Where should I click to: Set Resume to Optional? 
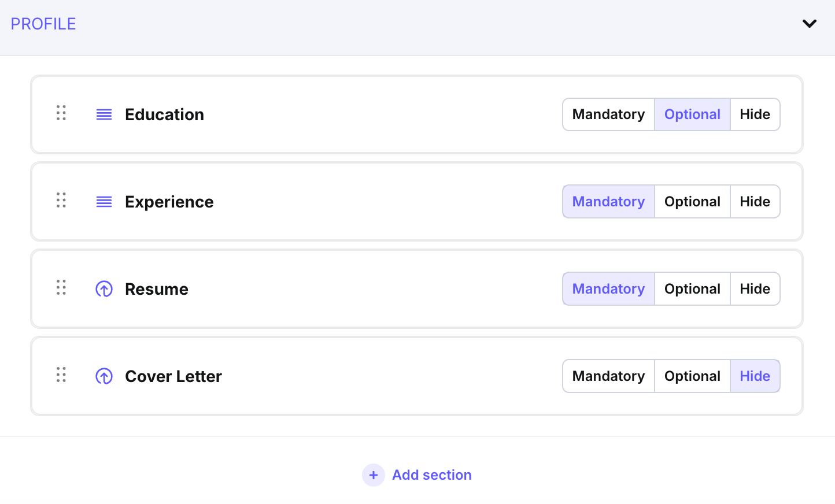(692, 289)
